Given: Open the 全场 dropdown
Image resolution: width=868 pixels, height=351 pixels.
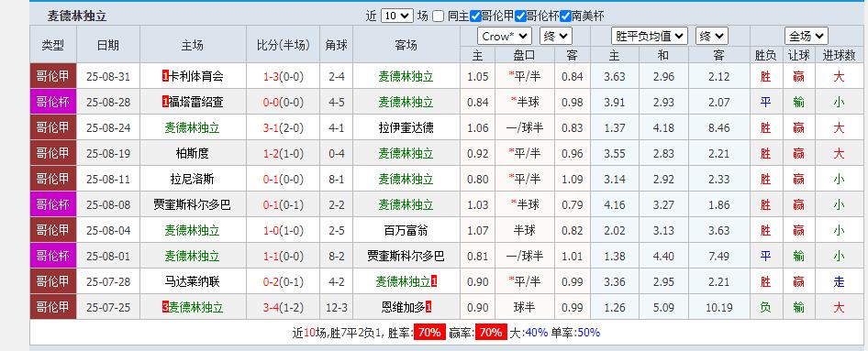Looking at the screenshot, I should tap(806, 37).
